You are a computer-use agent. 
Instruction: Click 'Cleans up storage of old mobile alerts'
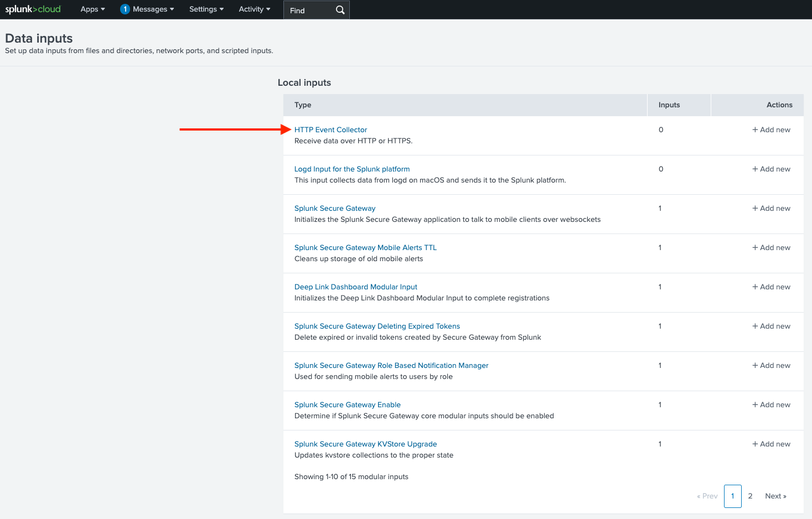pyautogui.click(x=359, y=259)
